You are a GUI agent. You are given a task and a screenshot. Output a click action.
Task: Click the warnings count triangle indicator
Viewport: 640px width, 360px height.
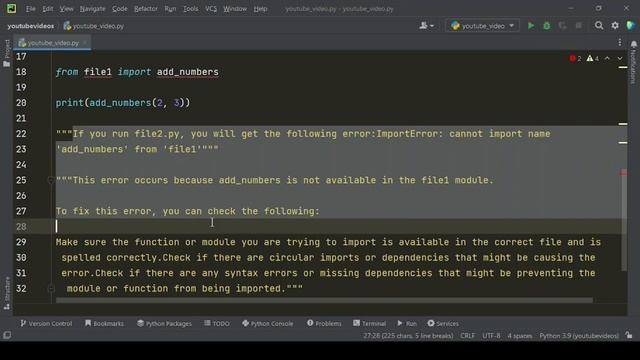point(592,58)
